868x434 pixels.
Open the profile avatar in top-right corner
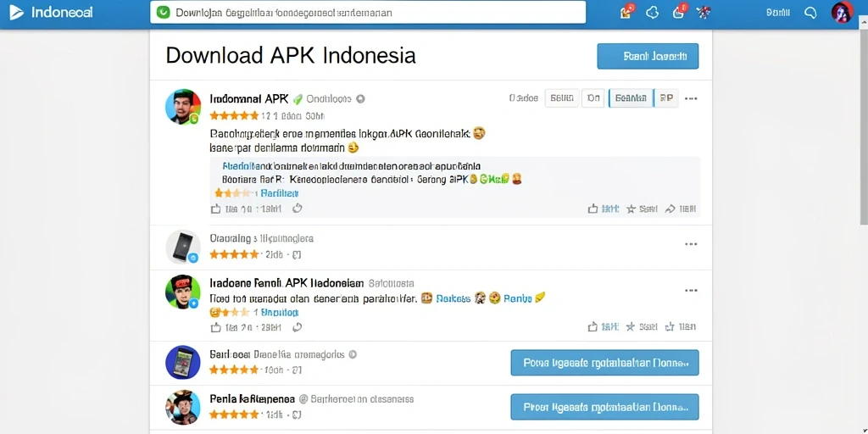[842, 12]
